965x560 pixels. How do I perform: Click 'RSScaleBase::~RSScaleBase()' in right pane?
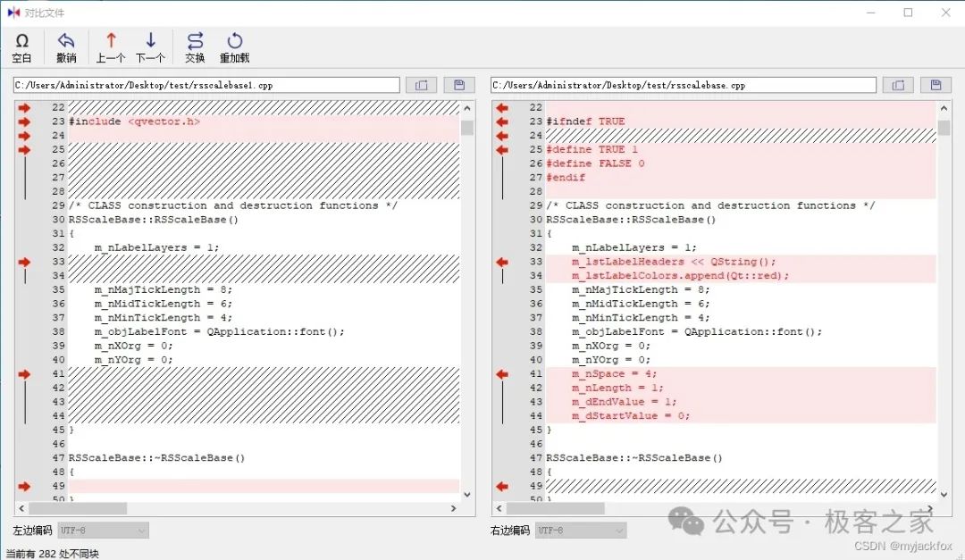click(x=634, y=458)
